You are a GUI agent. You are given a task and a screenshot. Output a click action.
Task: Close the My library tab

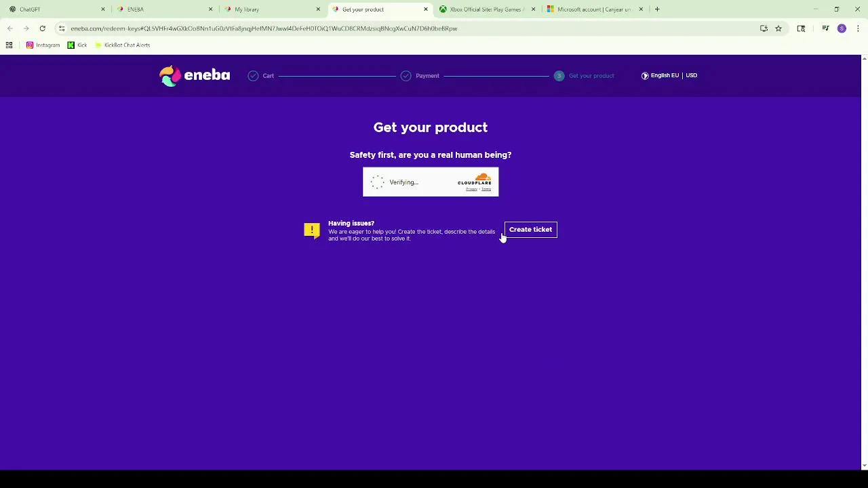pyautogui.click(x=318, y=9)
